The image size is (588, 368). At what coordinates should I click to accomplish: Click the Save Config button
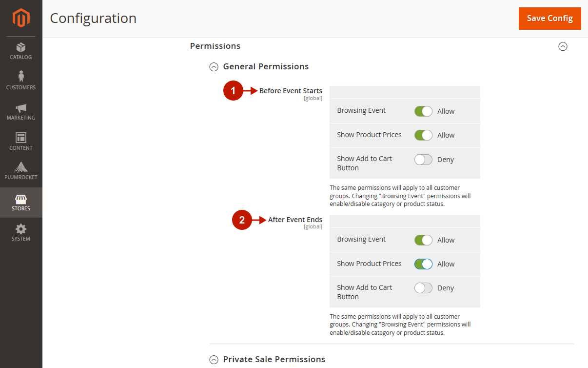(550, 18)
